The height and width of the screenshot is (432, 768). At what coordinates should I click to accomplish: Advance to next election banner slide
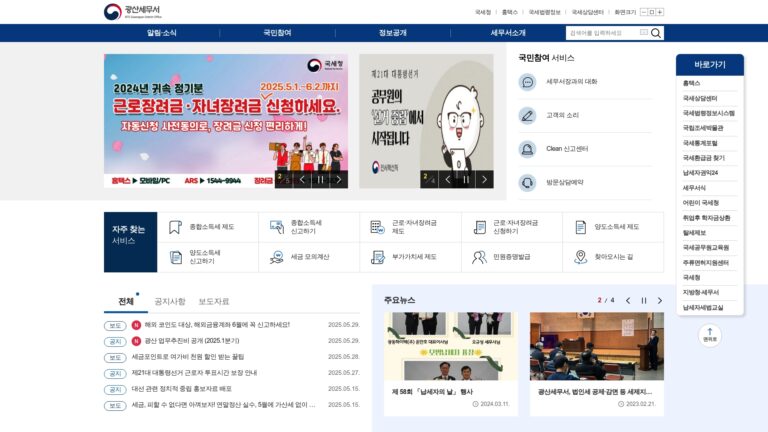[x=484, y=180]
